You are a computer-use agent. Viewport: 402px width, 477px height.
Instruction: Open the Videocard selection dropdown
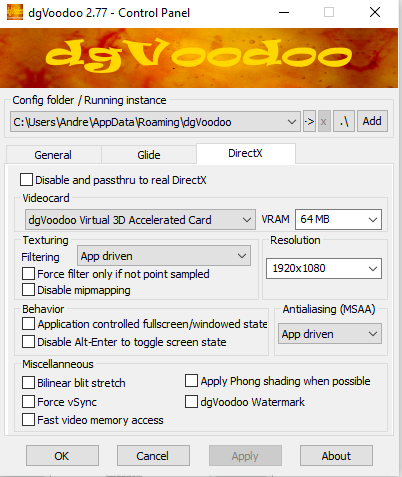[x=140, y=220]
